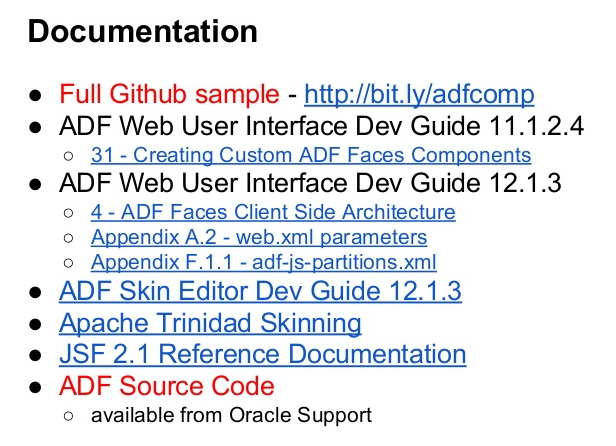Click the red ADF Source Code text
The height and width of the screenshot is (446, 616).
click(x=166, y=385)
